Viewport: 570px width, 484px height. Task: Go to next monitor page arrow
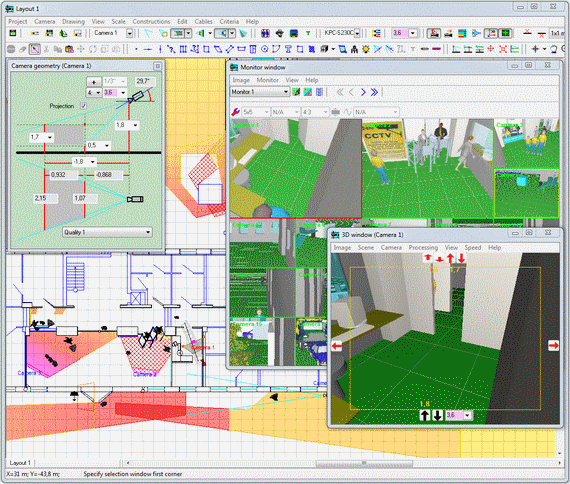(x=363, y=92)
